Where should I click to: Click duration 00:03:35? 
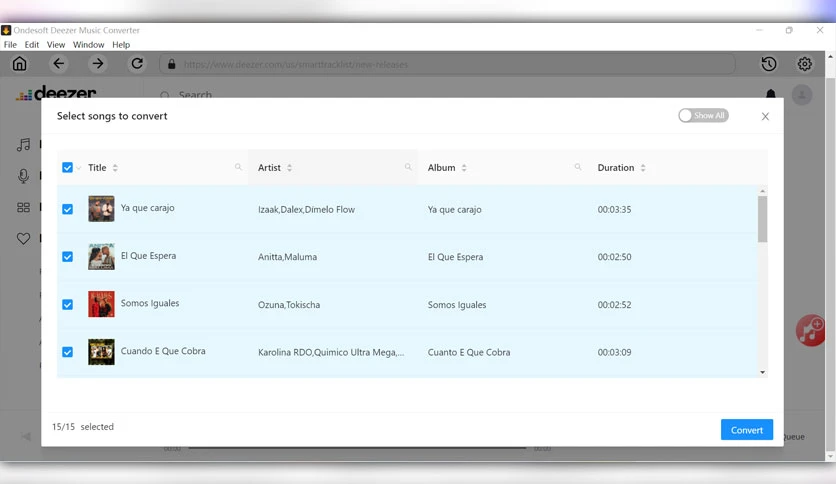[x=614, y=209]
